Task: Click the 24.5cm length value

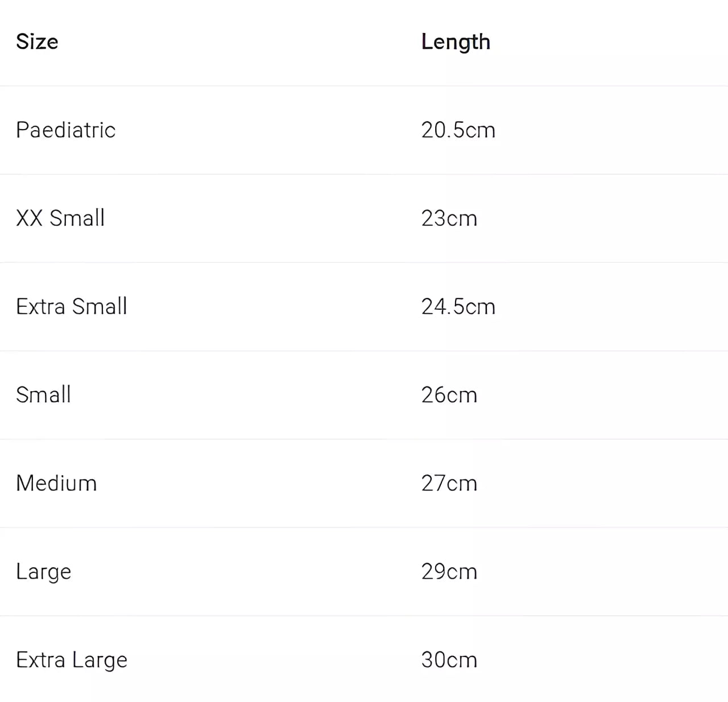Action: [x=458, y=307]
